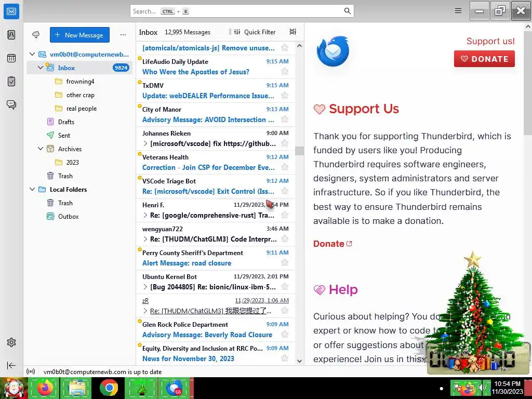Star the City of Manor message
Screen dimensions: 532x399
[285, 119]
